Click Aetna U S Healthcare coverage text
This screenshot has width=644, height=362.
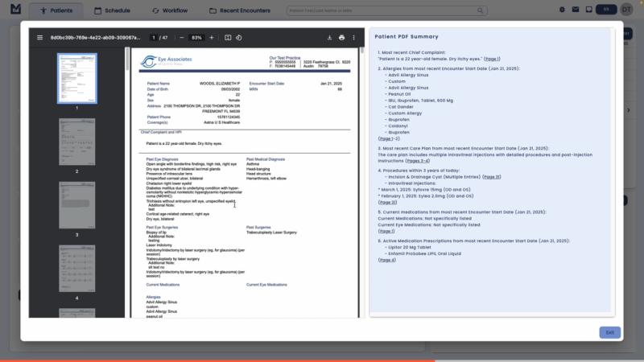point(222,122)
